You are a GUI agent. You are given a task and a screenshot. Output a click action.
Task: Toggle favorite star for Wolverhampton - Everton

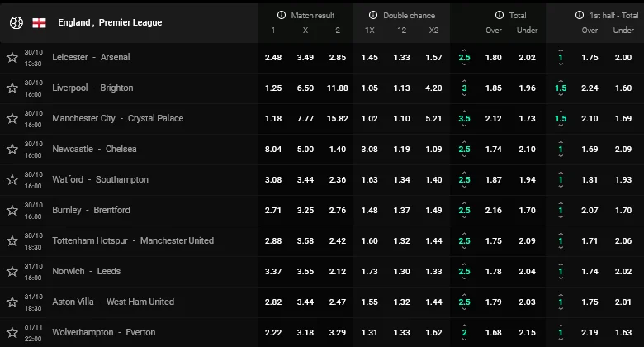point(12,332)
